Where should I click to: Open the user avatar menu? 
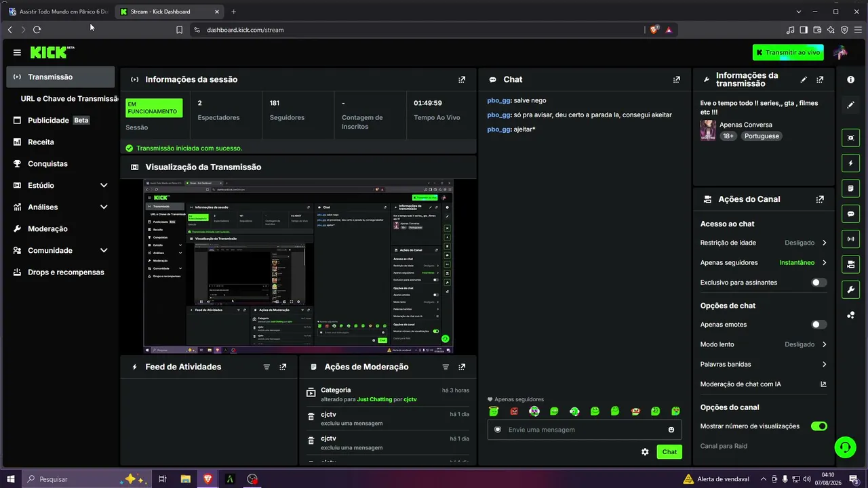(x=840, y=52)
